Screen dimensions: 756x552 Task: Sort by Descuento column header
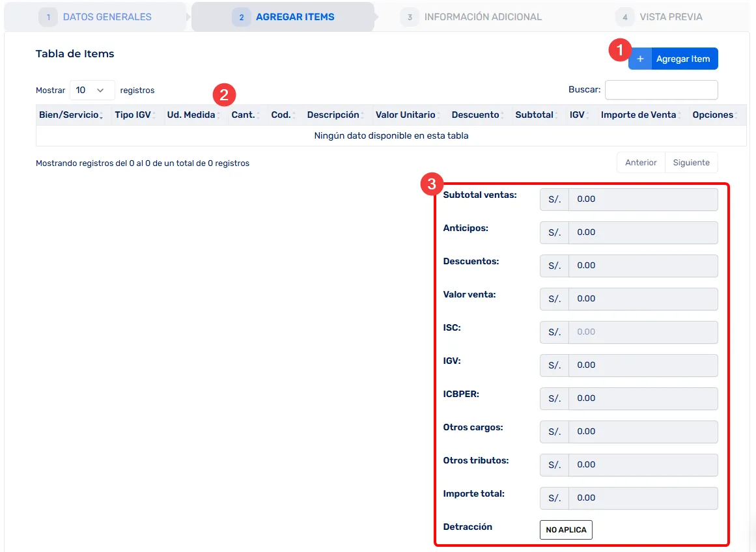click(475, 115)
